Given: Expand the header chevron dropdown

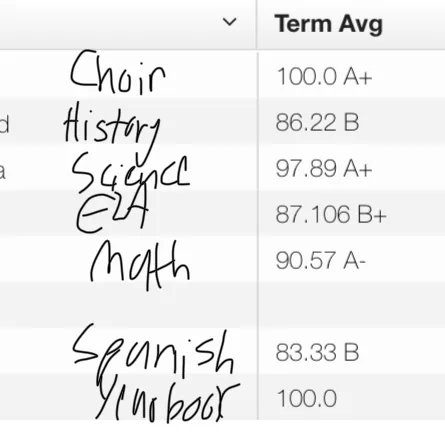Looking at the screenshot, I should click(229, 22).
